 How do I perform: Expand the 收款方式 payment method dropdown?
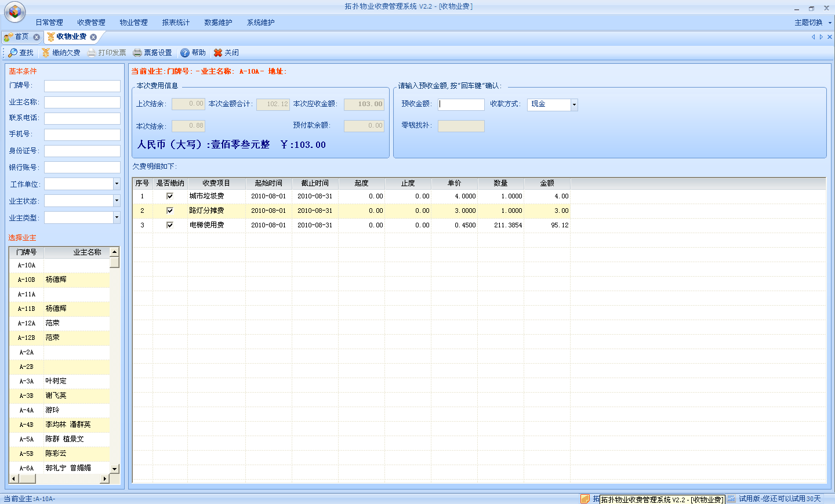coord(574,105)
